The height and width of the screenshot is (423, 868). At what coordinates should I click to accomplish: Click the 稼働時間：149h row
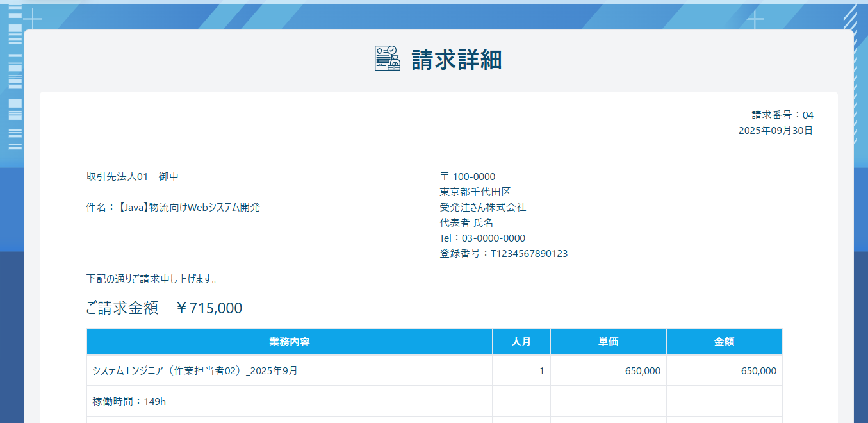point(434,401)
